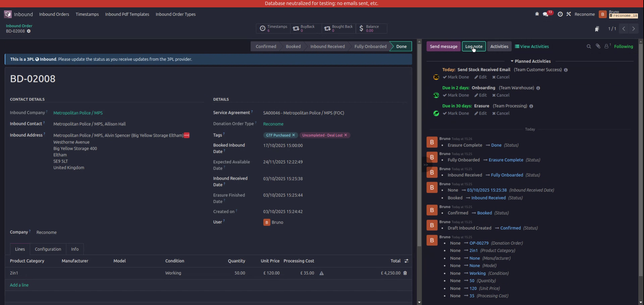
Task: Toggle Following to unfollow this record
Action: [x=624, y=46]
